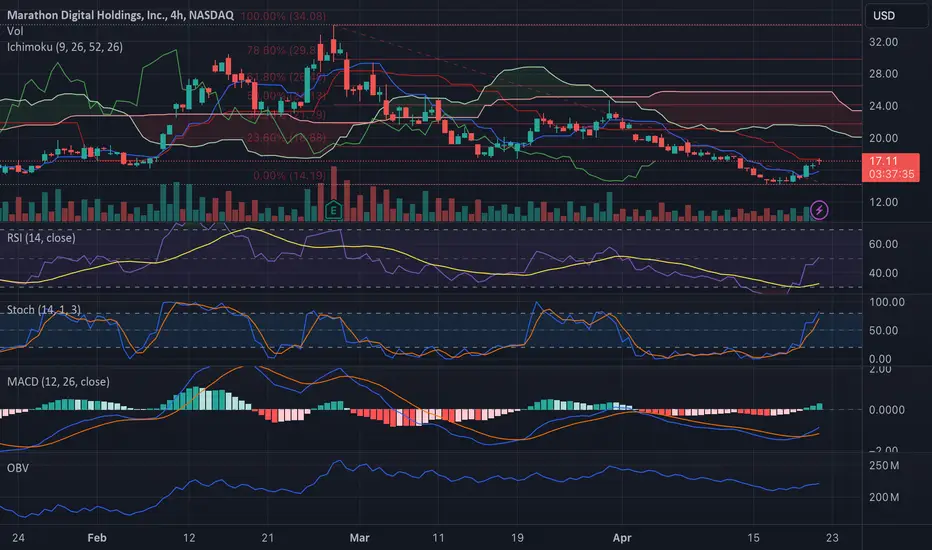Click the RSI 40.00 axis value
932x550 pixels.
click(x=883, y=274)
